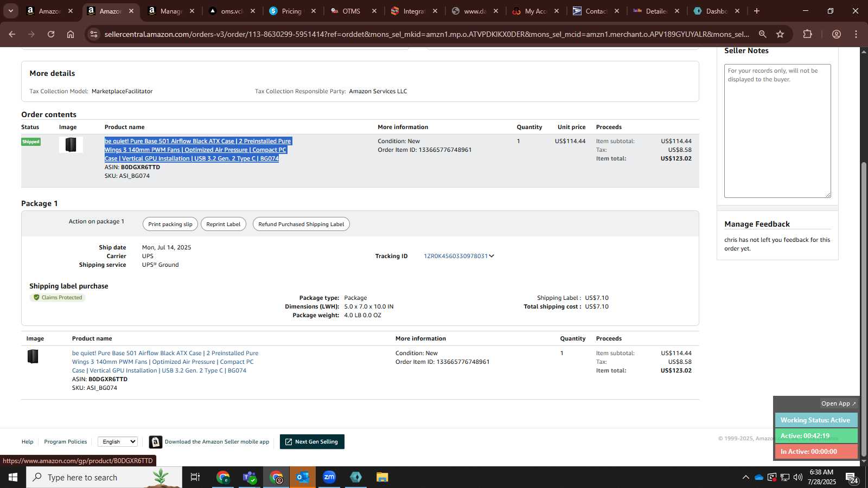Click the page vertical scrollbar
Screen dimensions: 868x488
pos(864,309)
